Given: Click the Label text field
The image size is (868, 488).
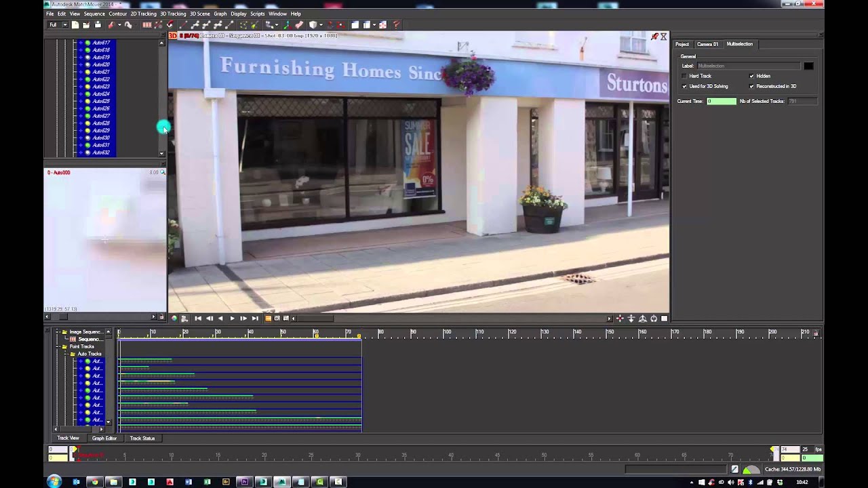Looking at the screenshot, I should click(x=749, y=66).
